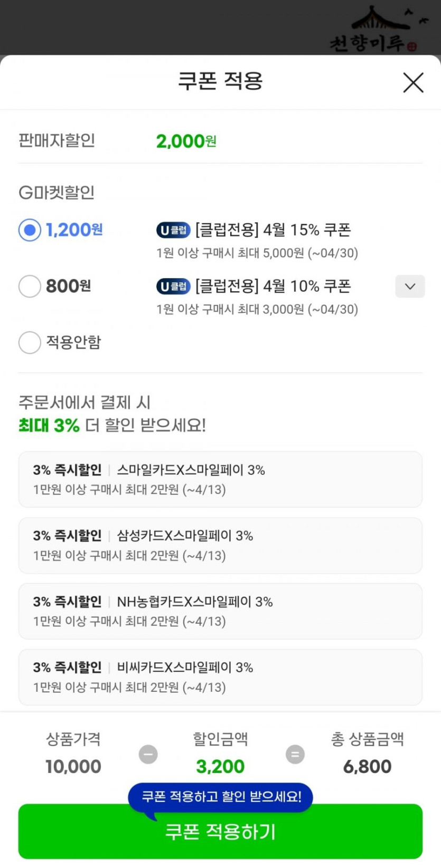Expand the 10% coupon dropdown chevron
This screenshot has height=868, width=441.
click(x=410, y=287)
